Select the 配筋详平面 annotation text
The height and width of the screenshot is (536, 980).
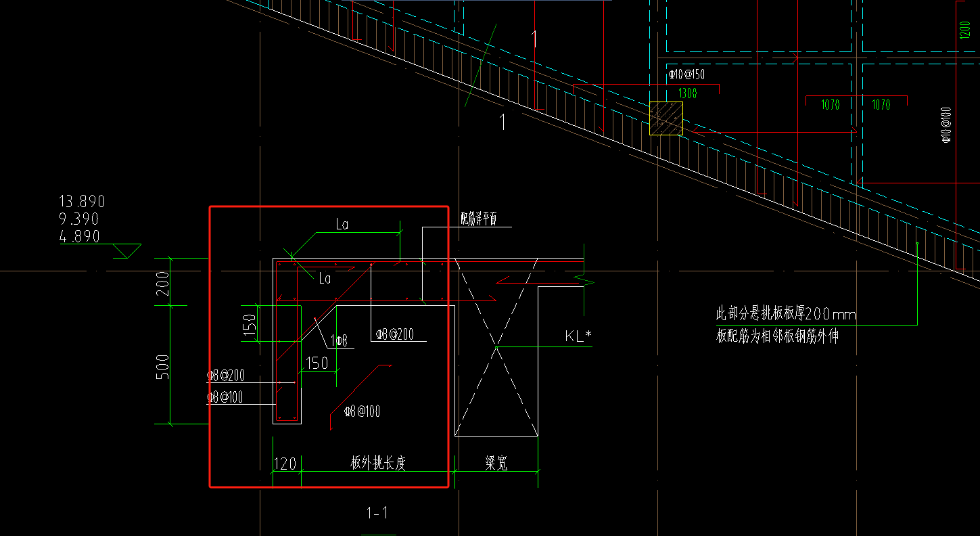479,219
